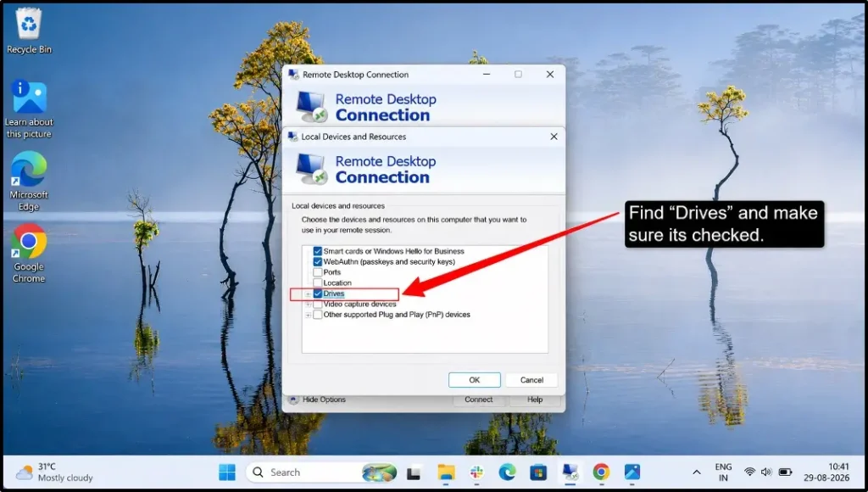Enable the Location checkbox
Screen dimensions: 868x492
(318, 283)
